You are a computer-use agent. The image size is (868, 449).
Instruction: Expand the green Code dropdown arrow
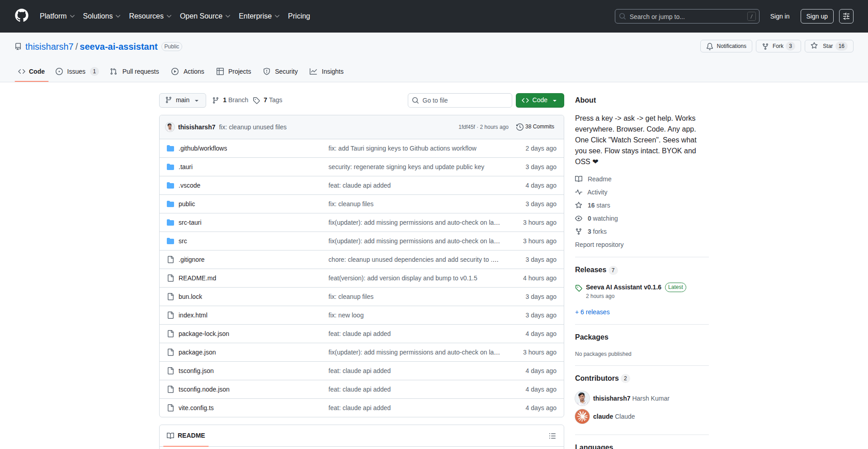pyautogui.click(x=555, y=100)
